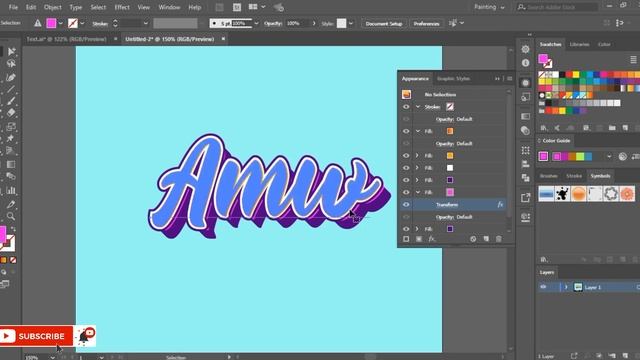Open Swatch Libraries menu icon

[x=544, y=128]
